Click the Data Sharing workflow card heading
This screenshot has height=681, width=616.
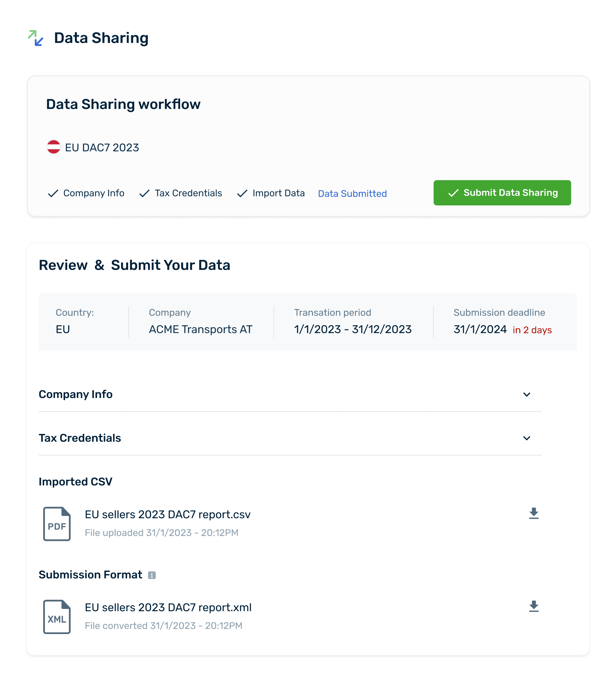click(123, 104)
